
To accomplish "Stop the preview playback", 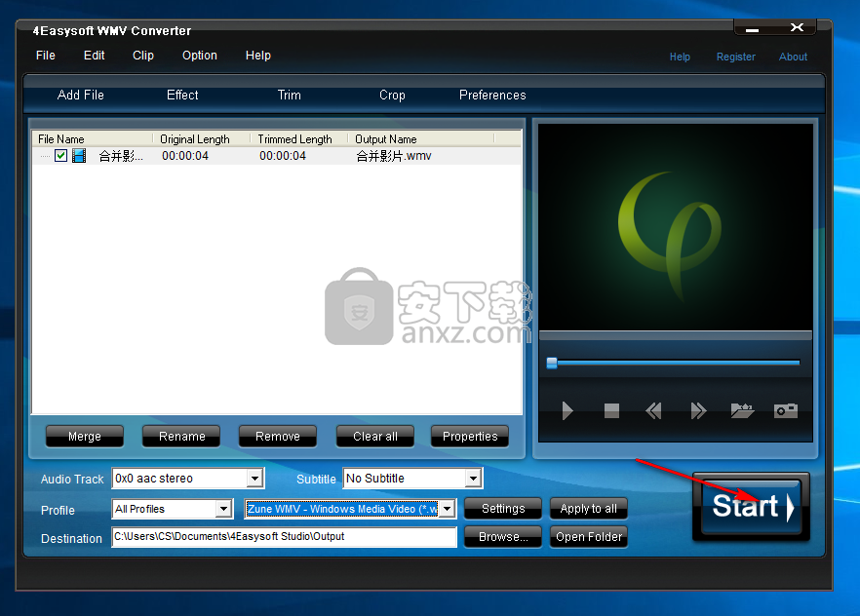I will tap(611, 410).
